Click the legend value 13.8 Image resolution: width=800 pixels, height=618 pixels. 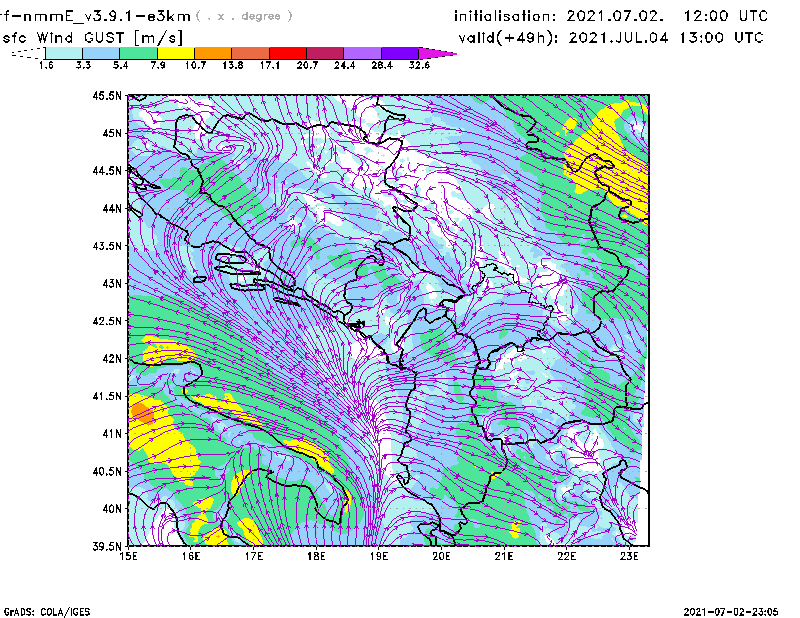click(233, 65)
